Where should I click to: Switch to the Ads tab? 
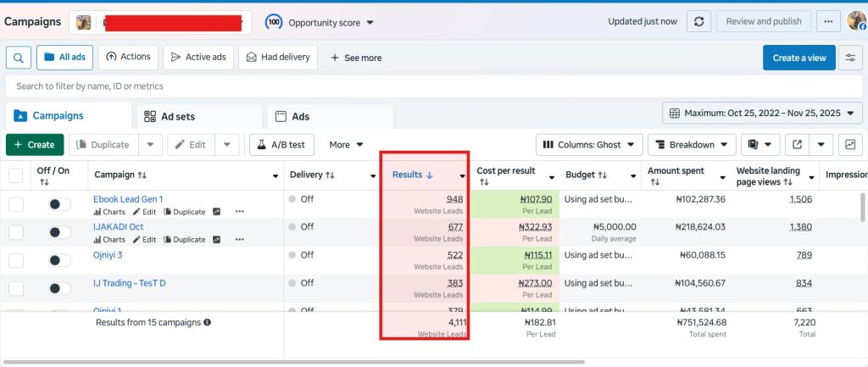pyautogui.click(x=330, y=116)
